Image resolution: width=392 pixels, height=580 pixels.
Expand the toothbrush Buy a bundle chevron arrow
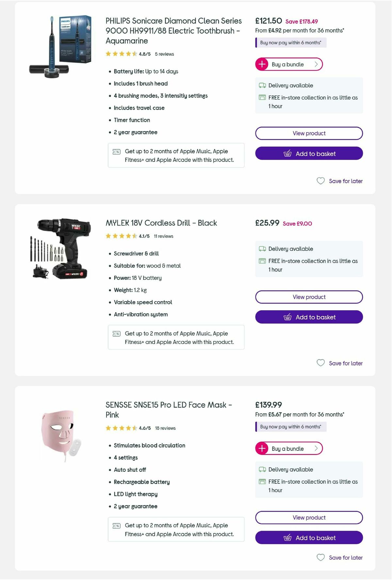pos(316,64)
